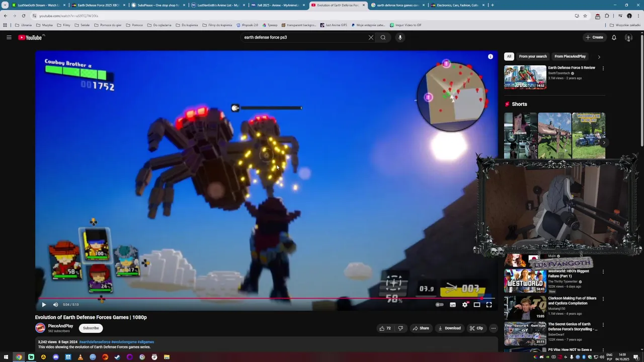Switch to theater mode
Screen dimensions: 644x362
(x=477, y=305)
